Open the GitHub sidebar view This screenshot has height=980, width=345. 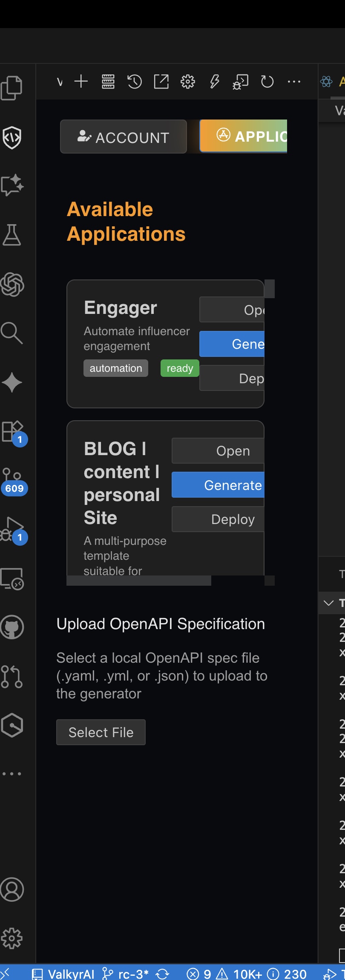coord(12,627)
